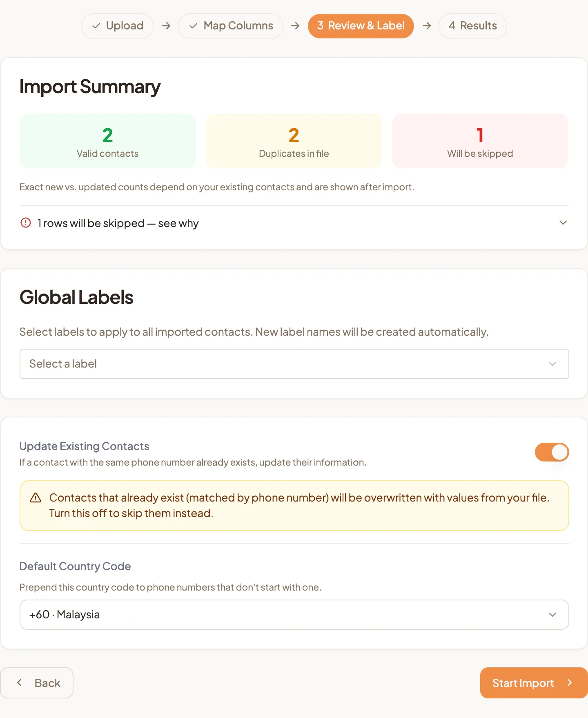Click the 'Select labels to apply' description

click(254, 332)
